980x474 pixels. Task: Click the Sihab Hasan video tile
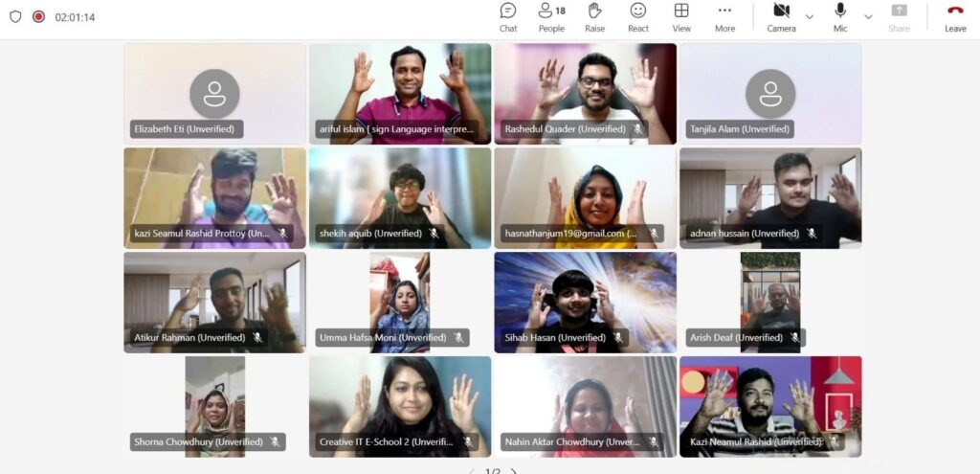click(585, 301)
